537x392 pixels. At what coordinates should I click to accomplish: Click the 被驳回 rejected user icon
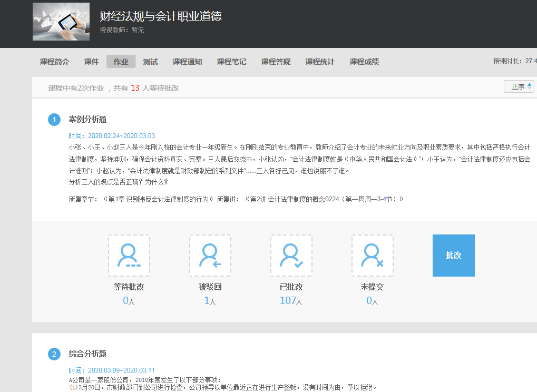pos(210,256)
